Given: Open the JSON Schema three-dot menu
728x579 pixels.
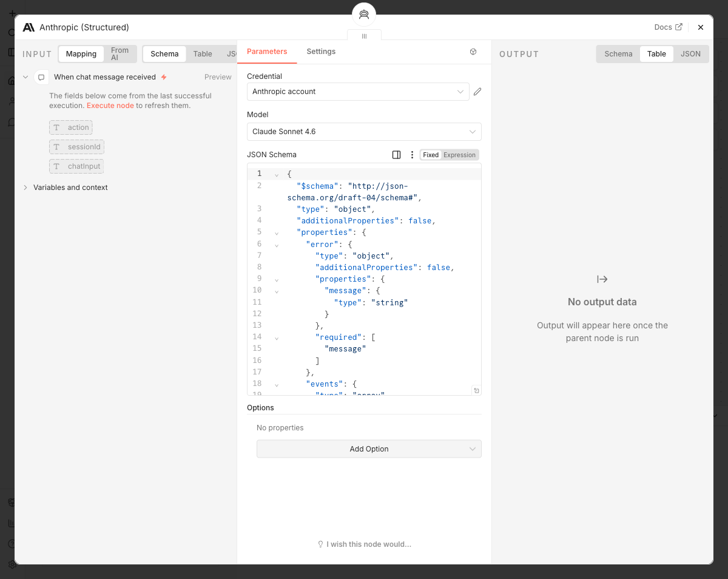Looking at the screenshot, I should (x=412, y=155).
